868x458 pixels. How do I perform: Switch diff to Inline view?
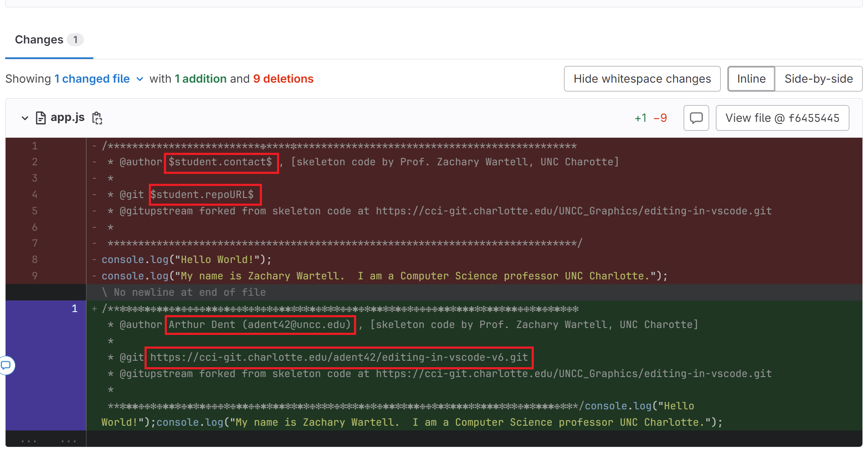[751, 79]
